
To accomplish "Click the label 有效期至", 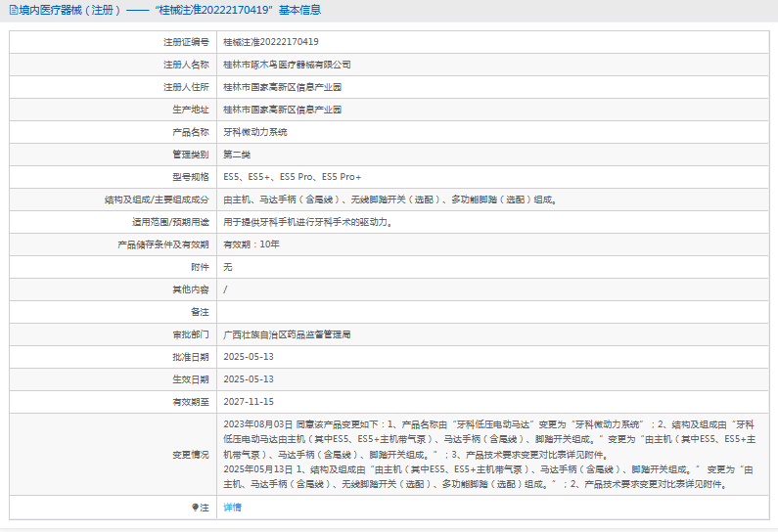I will 191,402.
